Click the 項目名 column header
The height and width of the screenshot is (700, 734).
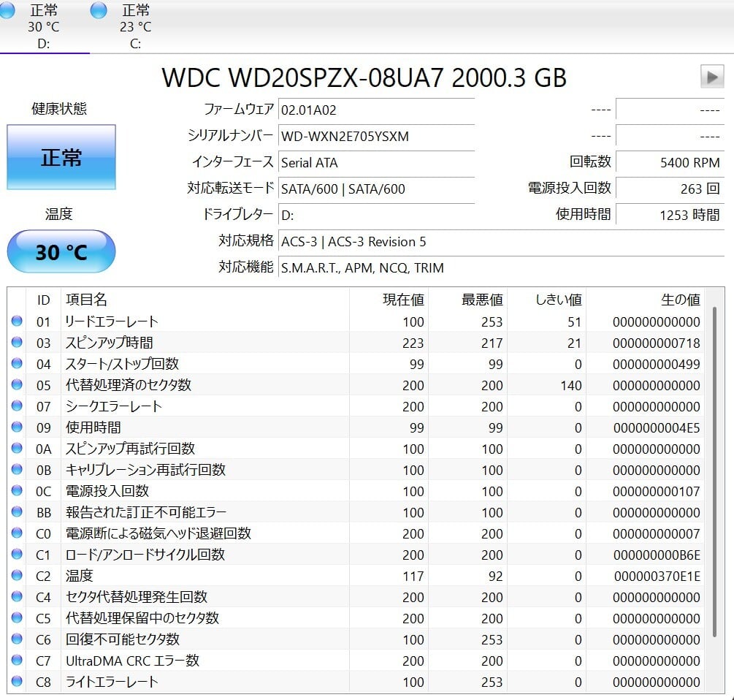click(86, 300)
